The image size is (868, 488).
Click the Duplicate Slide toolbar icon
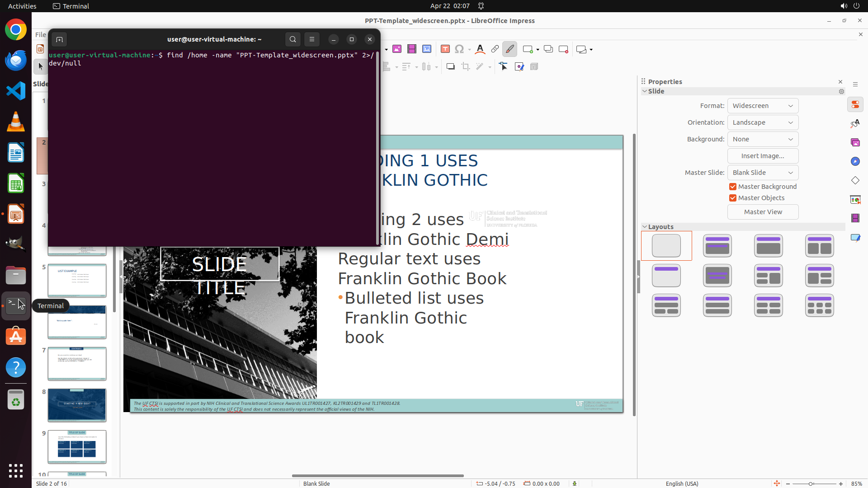point(548,49)
